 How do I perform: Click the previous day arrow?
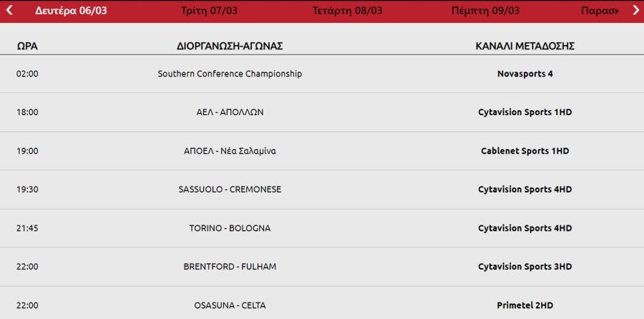9,11
